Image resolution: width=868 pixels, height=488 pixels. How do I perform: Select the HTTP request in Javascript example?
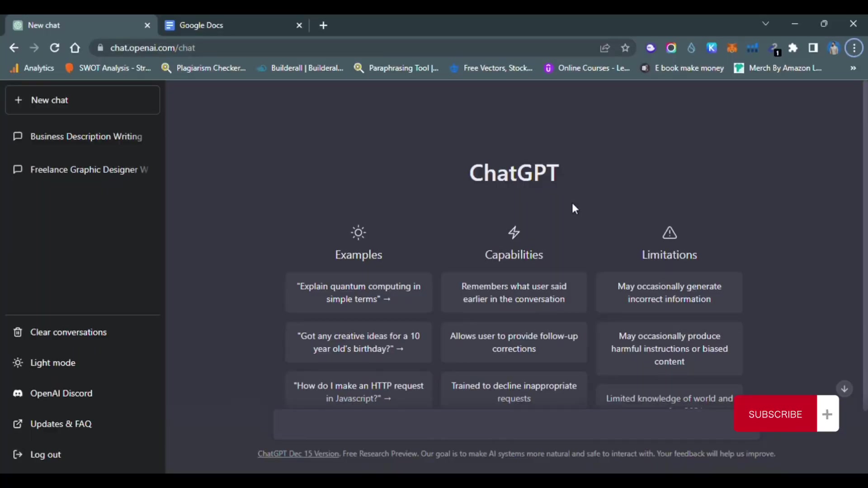[359, 392]
